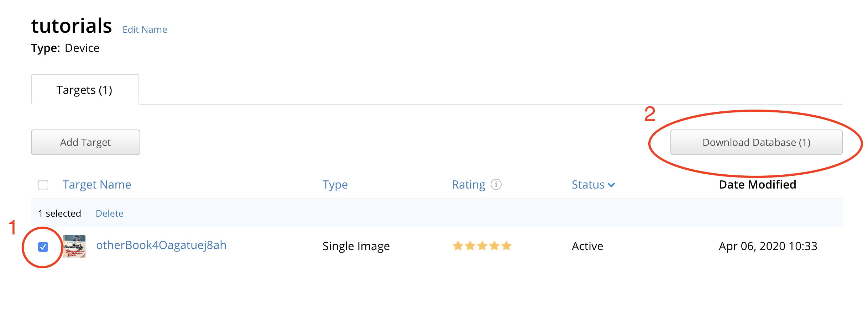Viewport: 868px width, 312px height.
Task: Sort by Type column header
Action: (x=335, y=185)
